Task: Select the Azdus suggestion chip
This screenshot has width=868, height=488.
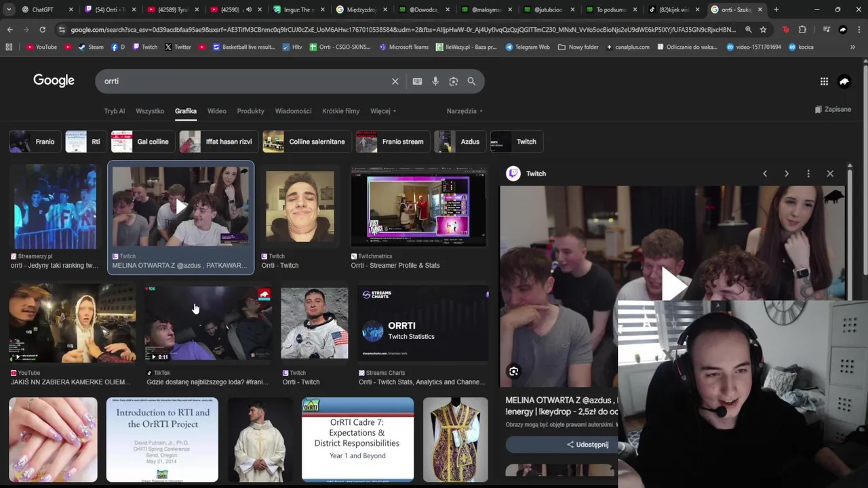Action: (x=459, y=142)
